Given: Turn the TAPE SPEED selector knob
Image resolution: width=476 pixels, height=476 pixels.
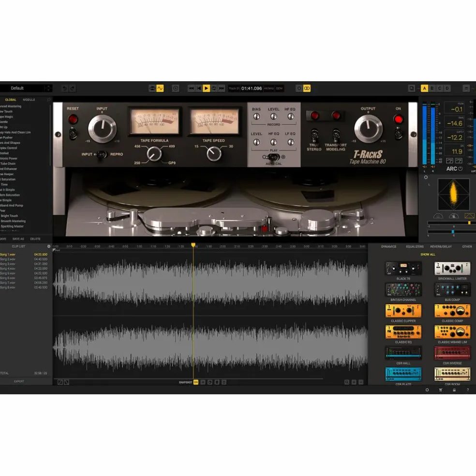Looking at the screenshot, I should [214, 154].
